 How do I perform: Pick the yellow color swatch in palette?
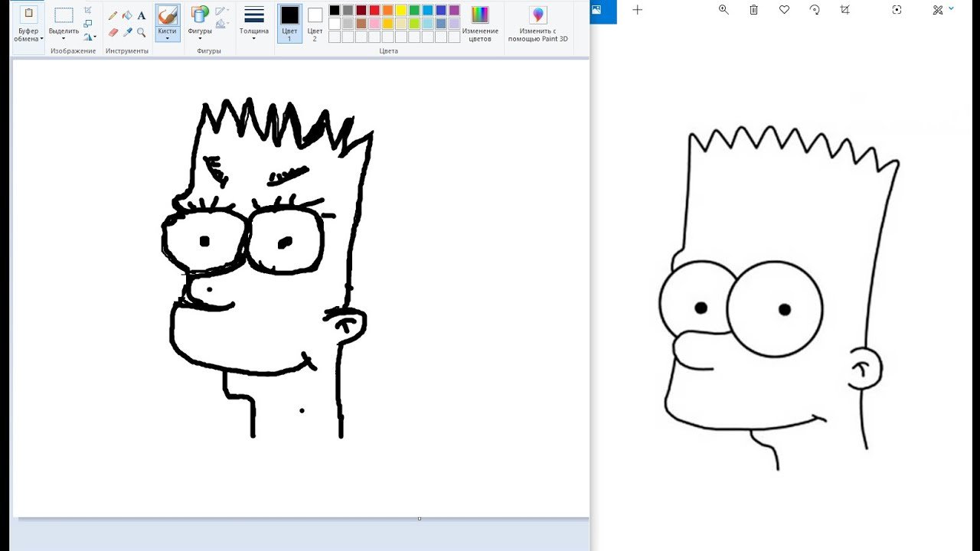coord(400,11)
